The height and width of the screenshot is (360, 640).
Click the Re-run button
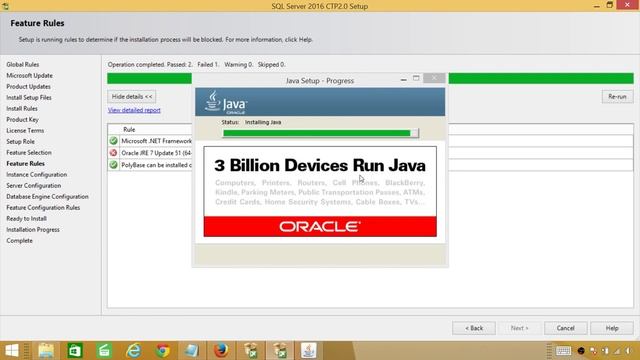click(617, 97)
